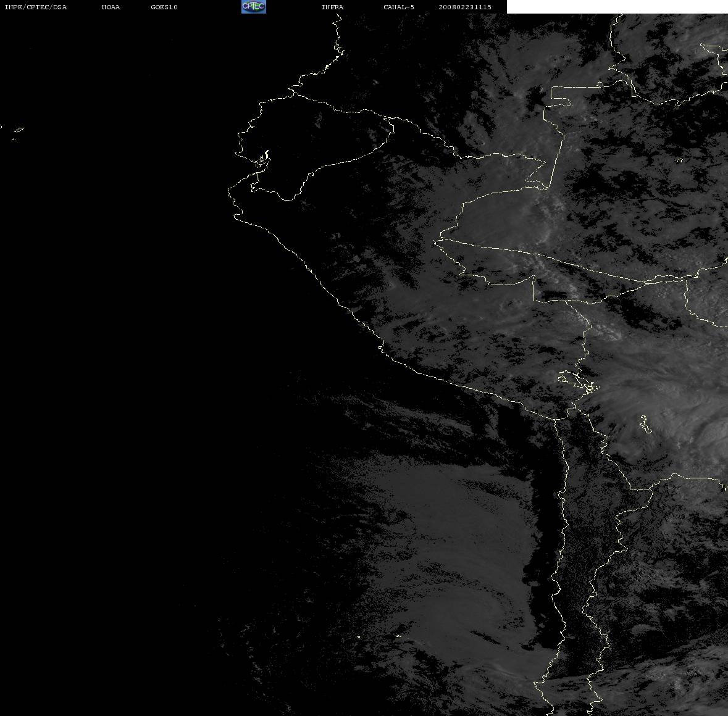Click the 200802231115 timestamp text

click(465, 7)
